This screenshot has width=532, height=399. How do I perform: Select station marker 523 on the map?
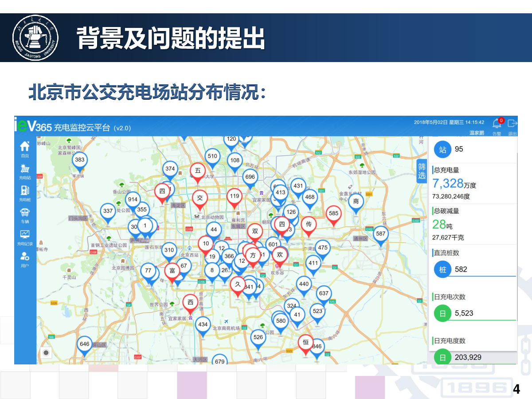[x=317, y=314]
